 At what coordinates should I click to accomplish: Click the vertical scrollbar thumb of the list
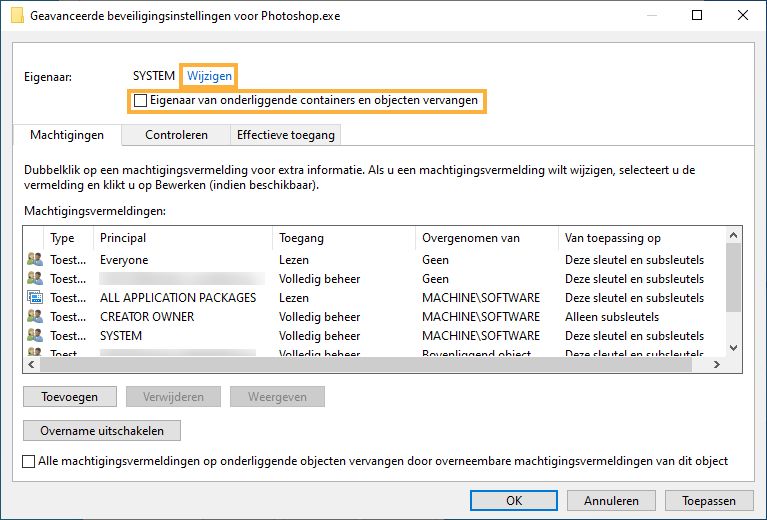pos(733,277)
